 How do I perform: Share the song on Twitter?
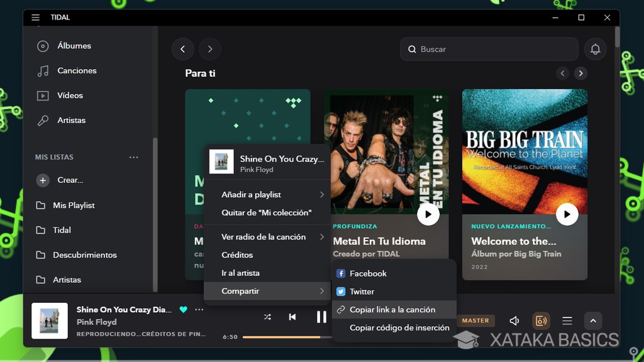[394, 292]
